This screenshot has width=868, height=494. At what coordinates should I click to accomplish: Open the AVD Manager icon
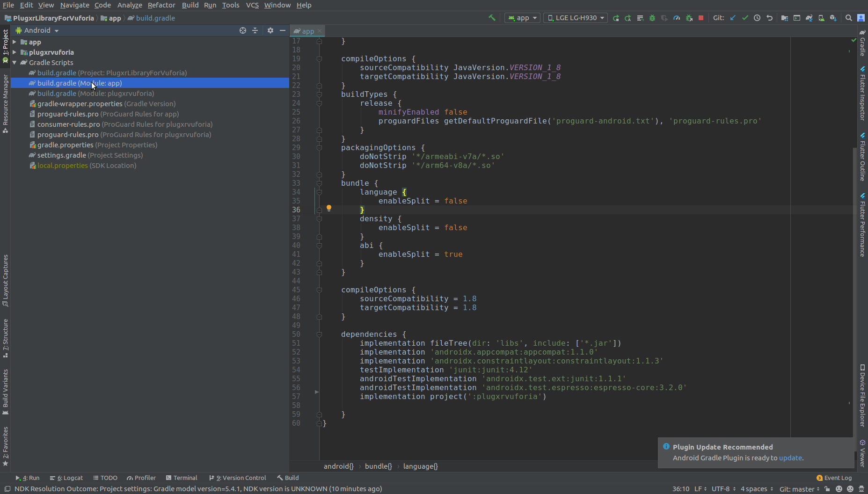(x=821, y=18)
